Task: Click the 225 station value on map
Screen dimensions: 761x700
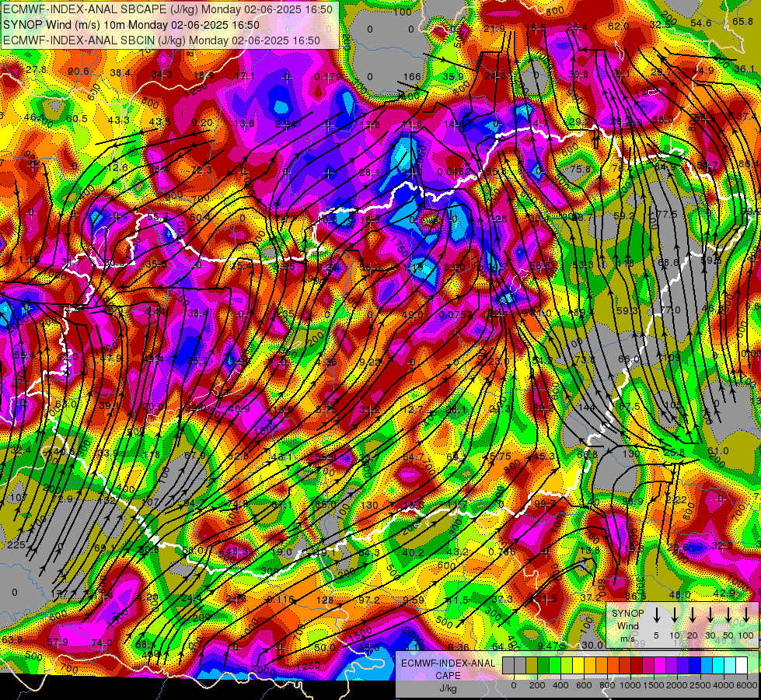Action: 16,544
